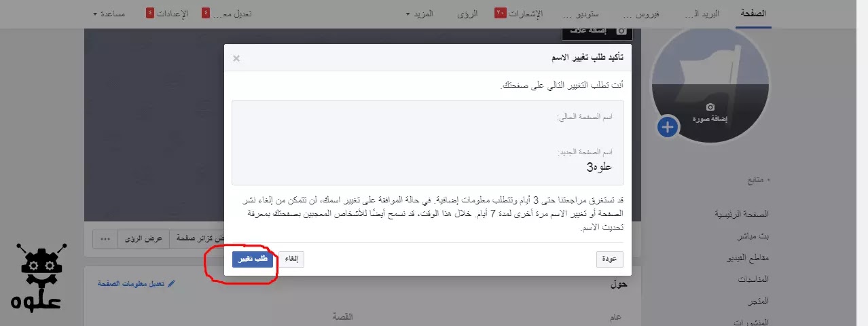Click the عرض الرؤى button under cover
Viewport: 868px width, 326px height.
143,239
